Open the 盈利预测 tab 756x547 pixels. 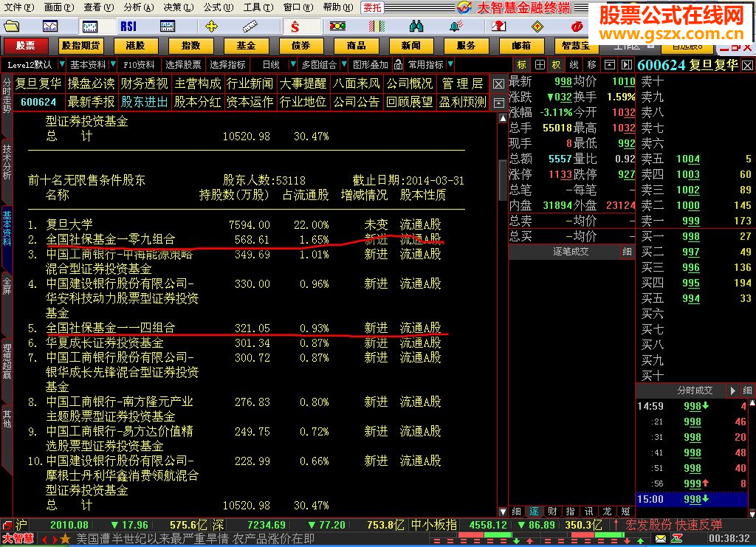462,102
